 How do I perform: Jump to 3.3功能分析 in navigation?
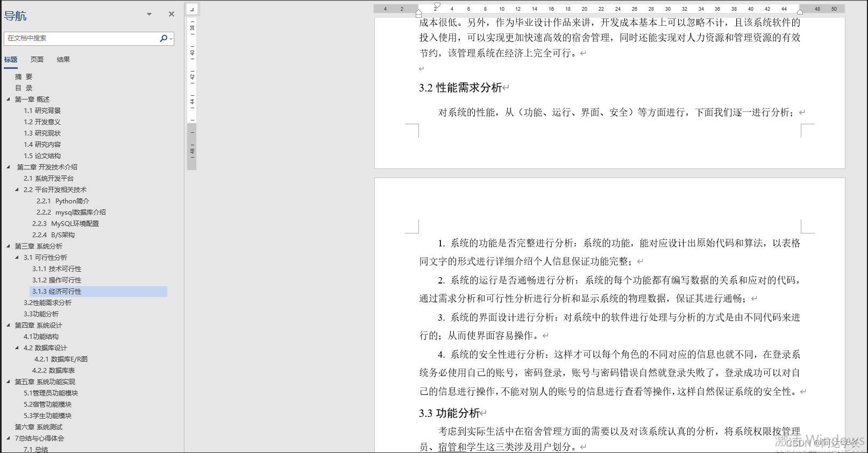click(x=41, y=314)
